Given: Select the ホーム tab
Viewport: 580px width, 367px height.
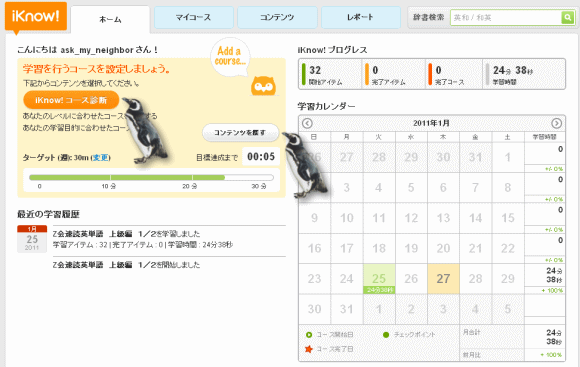Looking at the screenshot, I should click(110, 19).
